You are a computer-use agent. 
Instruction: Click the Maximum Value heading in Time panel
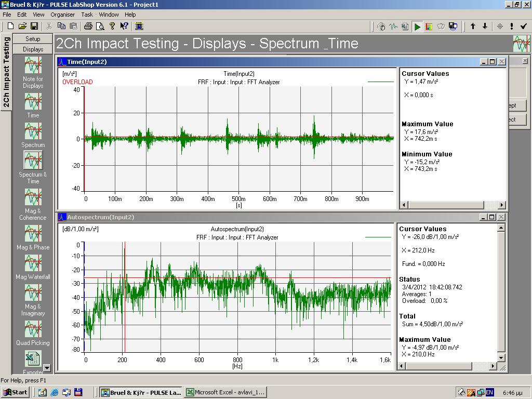click(427, 124)
